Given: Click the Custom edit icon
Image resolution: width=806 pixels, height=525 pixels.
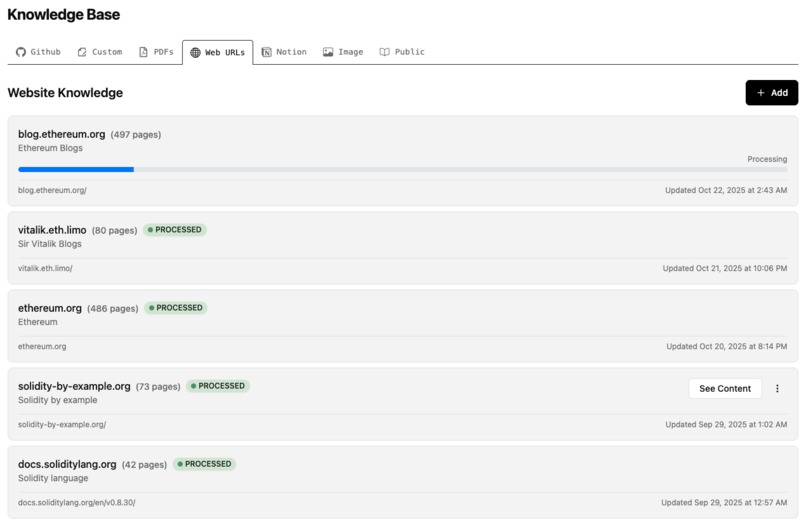Looking at the screenshot, I should [82, 52].
